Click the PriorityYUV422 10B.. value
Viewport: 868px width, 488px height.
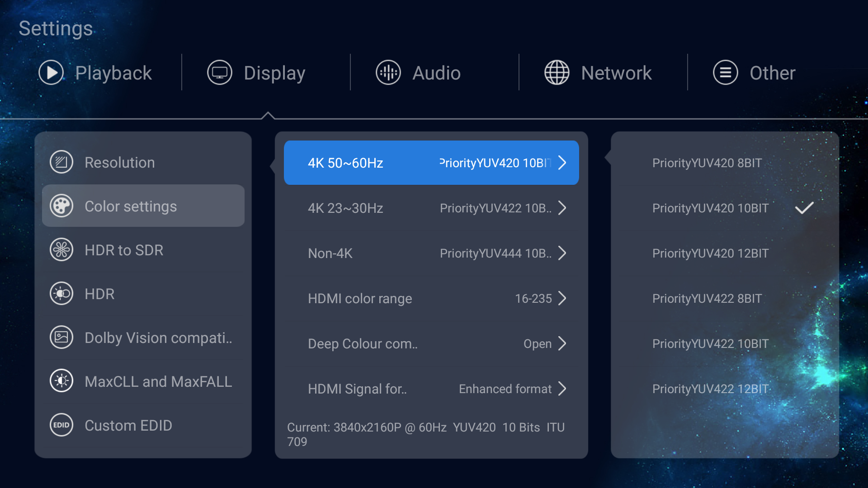(495, 208)
